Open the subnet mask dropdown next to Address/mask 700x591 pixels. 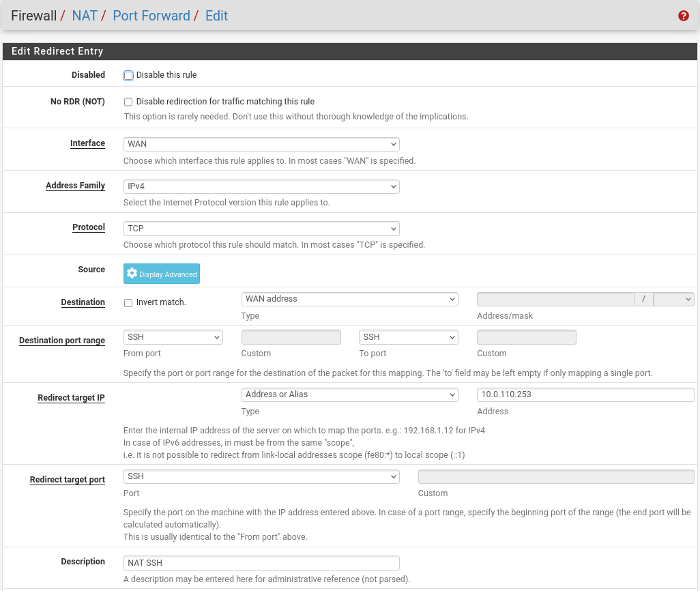click(674, 298)
